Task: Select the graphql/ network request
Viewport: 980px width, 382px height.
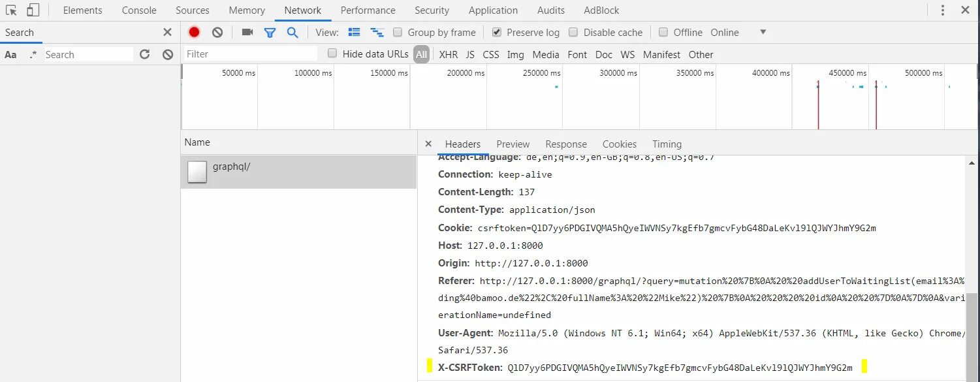Action: tap(232, 167)
